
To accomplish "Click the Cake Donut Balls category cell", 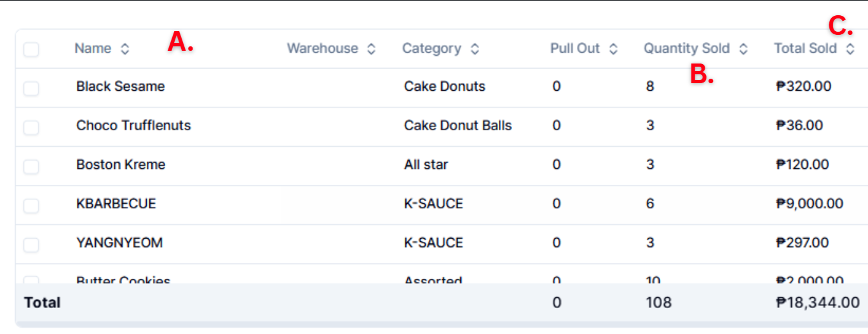I will point(458,126).
